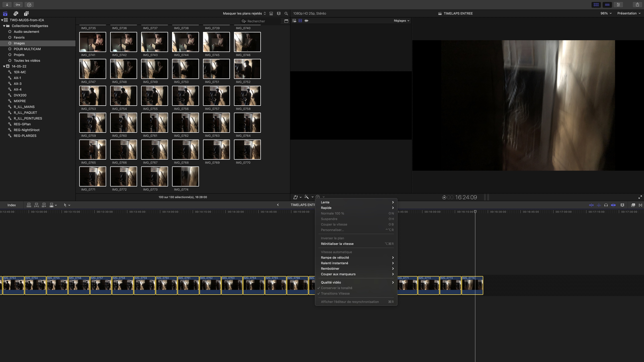The width and height of the screenshot is (644, 362).
Task: Collapse the 14-05-22 event triangle
Action: [4, 66]
